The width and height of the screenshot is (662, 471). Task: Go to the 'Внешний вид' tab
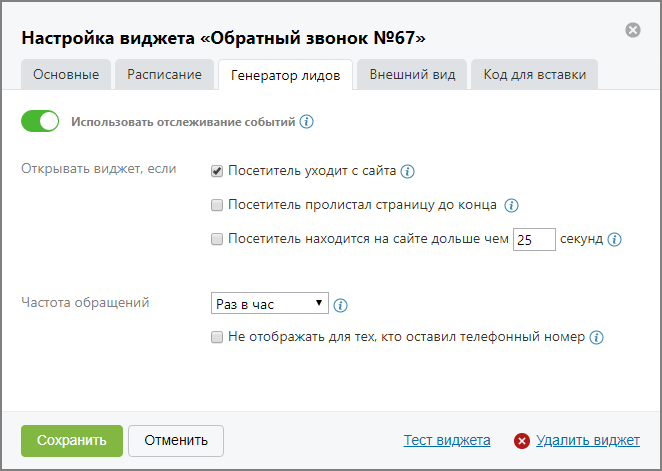coord(412,74)
